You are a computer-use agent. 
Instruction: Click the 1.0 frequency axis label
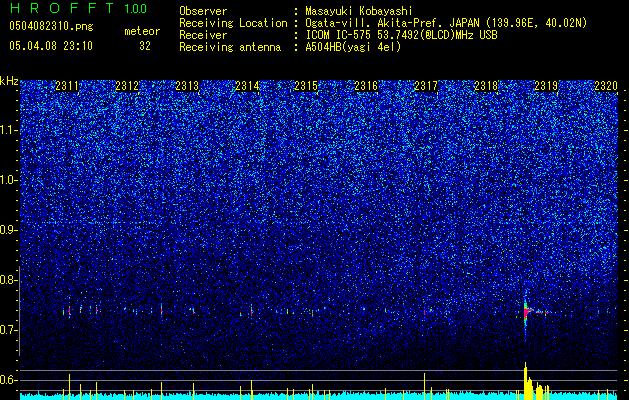[9, 180]
